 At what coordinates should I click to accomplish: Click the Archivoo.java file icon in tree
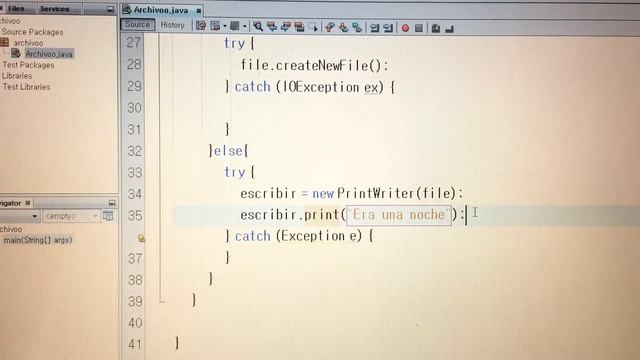[16, 53]
